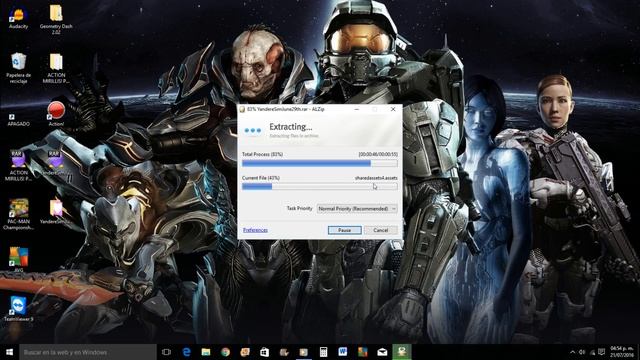The width and height of the screenshot is (640, 360).
Task: Open the taskbar clock and date
Action: pos(622,352)
